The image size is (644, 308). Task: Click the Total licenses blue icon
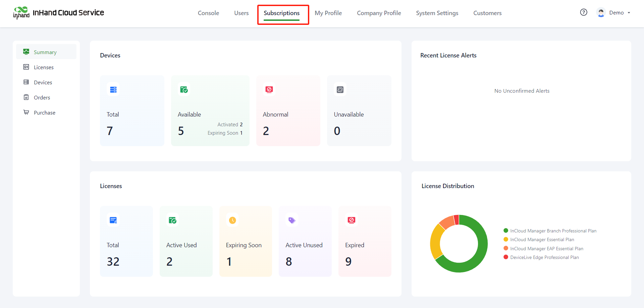click(113, 220)
